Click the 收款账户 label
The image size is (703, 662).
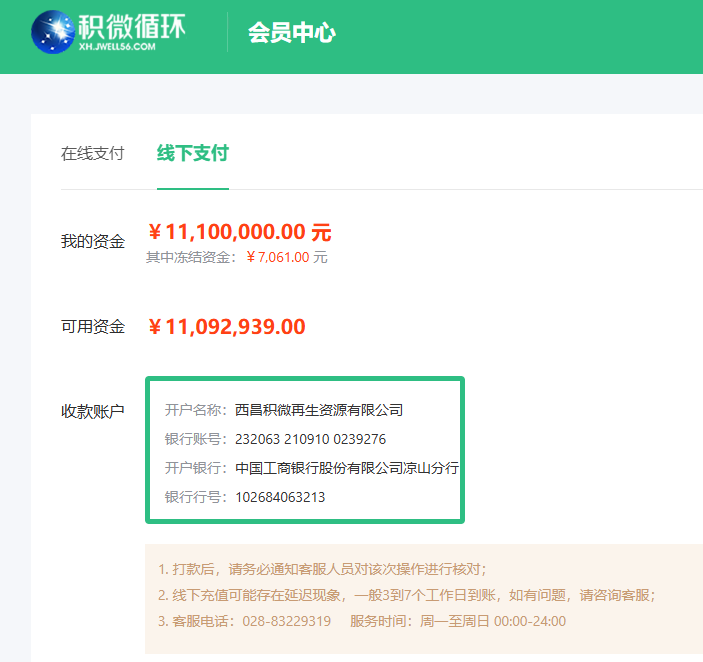click(92, 411)
